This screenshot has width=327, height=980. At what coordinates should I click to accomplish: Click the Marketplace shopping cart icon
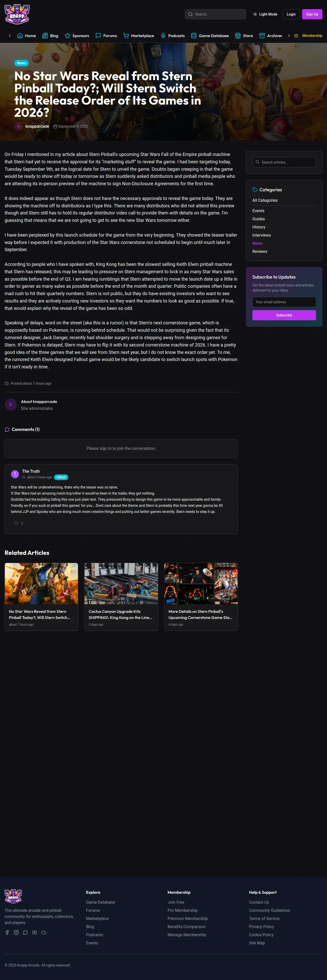pos(126,36)
